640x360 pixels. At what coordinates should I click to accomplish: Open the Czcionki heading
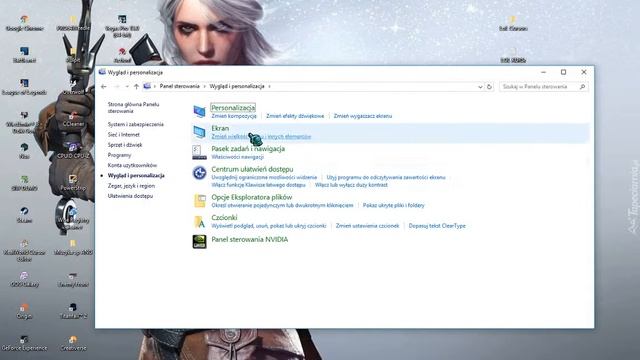click(224, 218)
